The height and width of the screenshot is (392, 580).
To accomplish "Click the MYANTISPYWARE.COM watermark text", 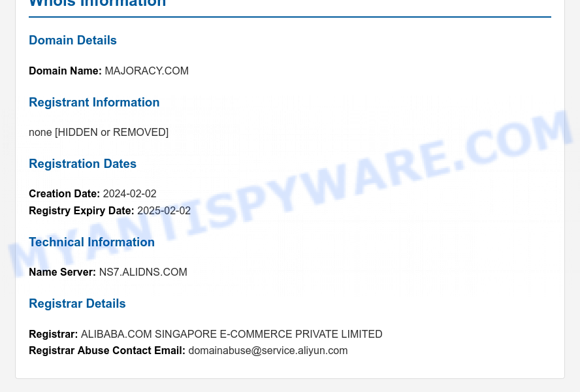I will [290, 193].
